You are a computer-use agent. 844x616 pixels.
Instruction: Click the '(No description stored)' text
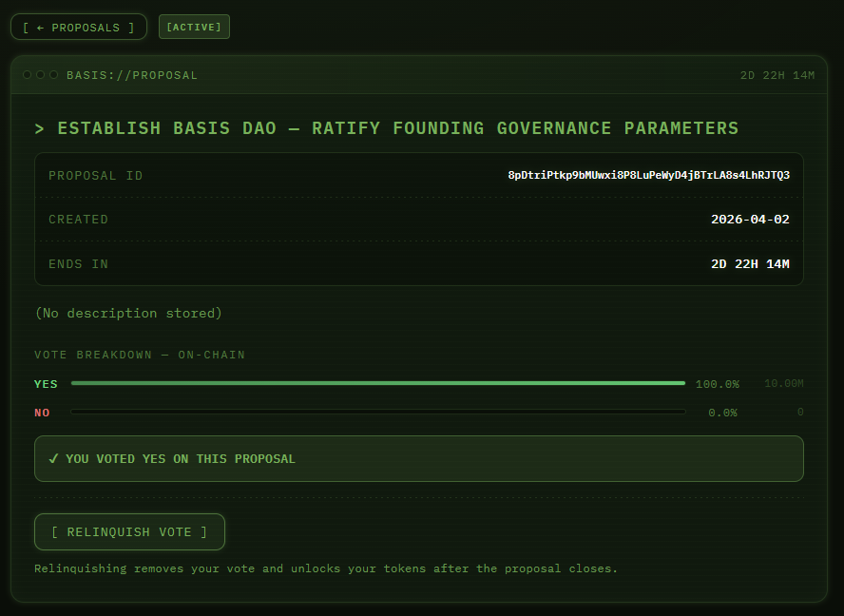click(x=128, y=313)
